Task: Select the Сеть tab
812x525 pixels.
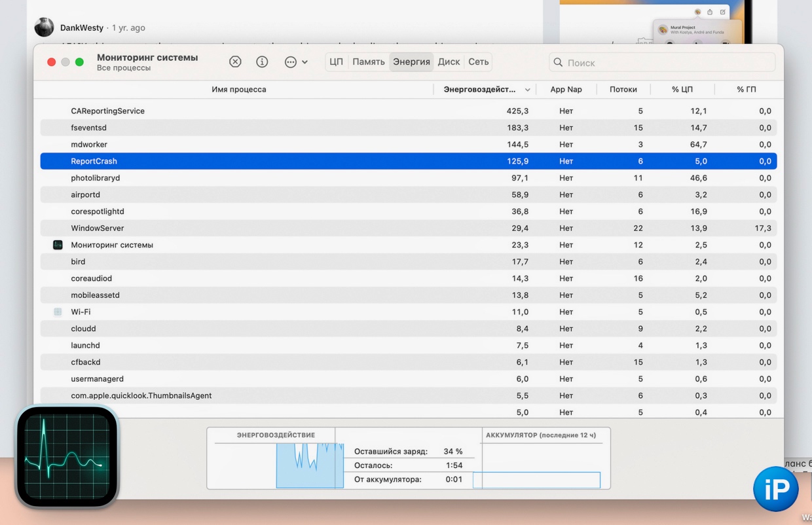Action: [478, 62]
